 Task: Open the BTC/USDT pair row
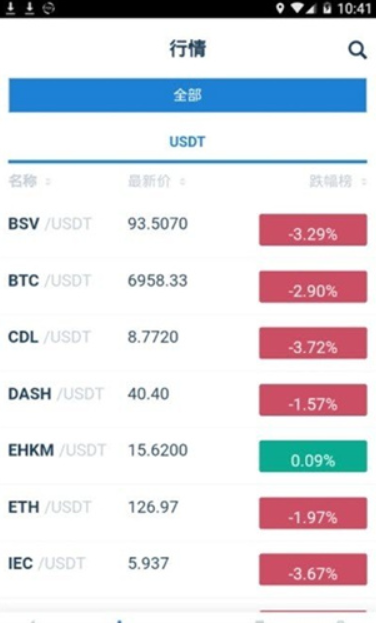click(x=188, y=286)
